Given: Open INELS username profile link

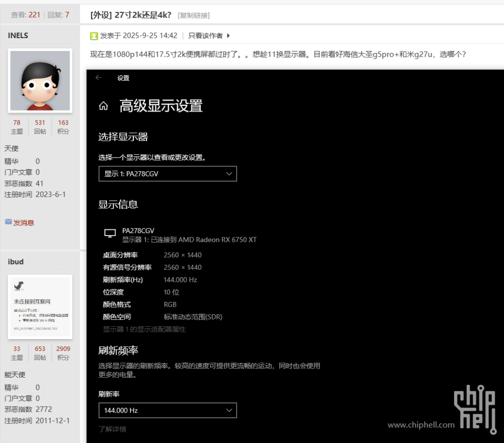Looking at the screenshot, I should pyautogui.click(x=18, y=36).
